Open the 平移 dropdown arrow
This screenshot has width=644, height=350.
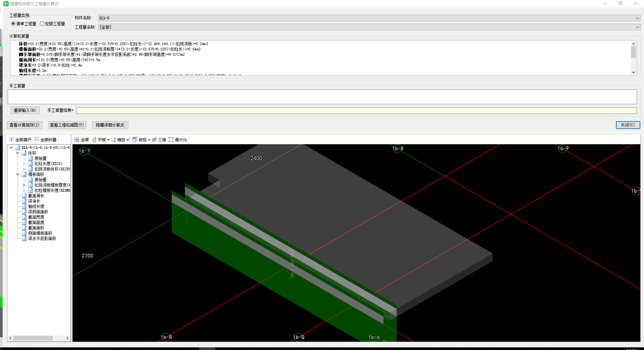click(x=108, y=140)
